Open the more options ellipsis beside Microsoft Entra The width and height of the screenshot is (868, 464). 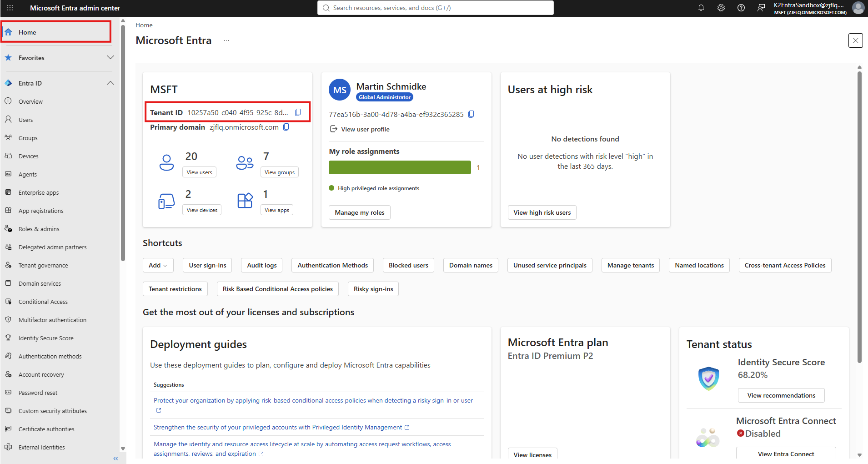(226, 40)
